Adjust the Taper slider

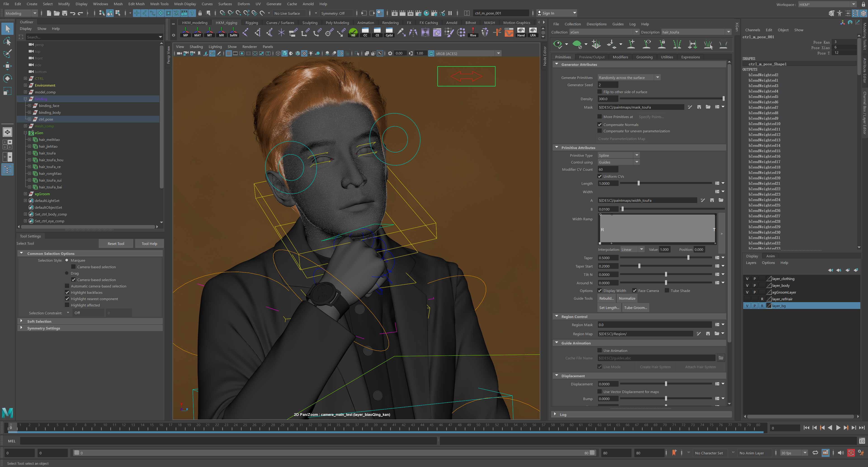(688, 258)
